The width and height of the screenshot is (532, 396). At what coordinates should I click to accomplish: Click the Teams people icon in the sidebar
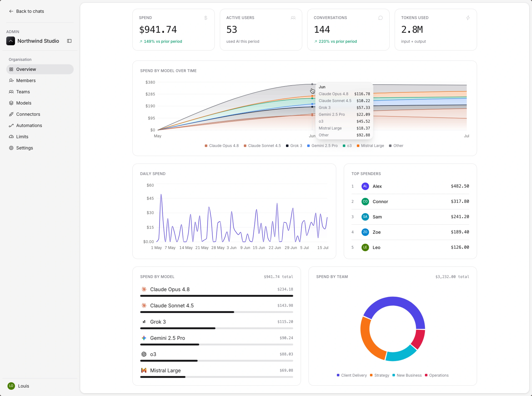click(x=11, y=92)
